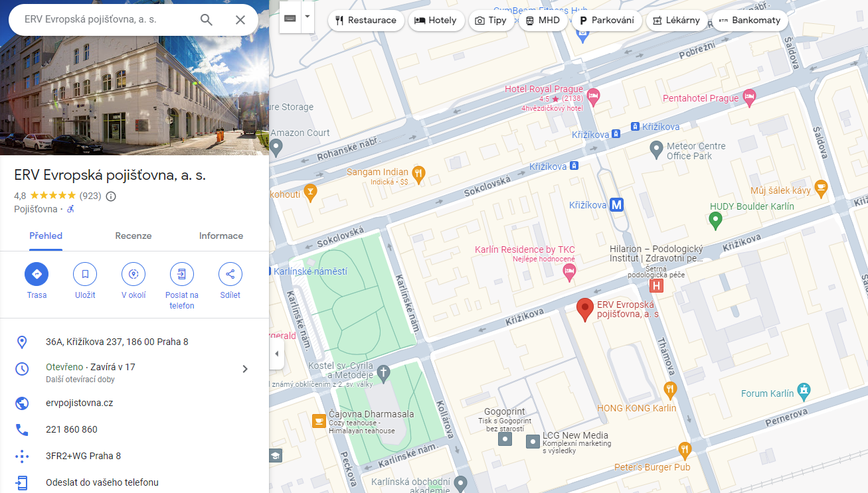Open V okolí nearby search

(x=133, y=274)
